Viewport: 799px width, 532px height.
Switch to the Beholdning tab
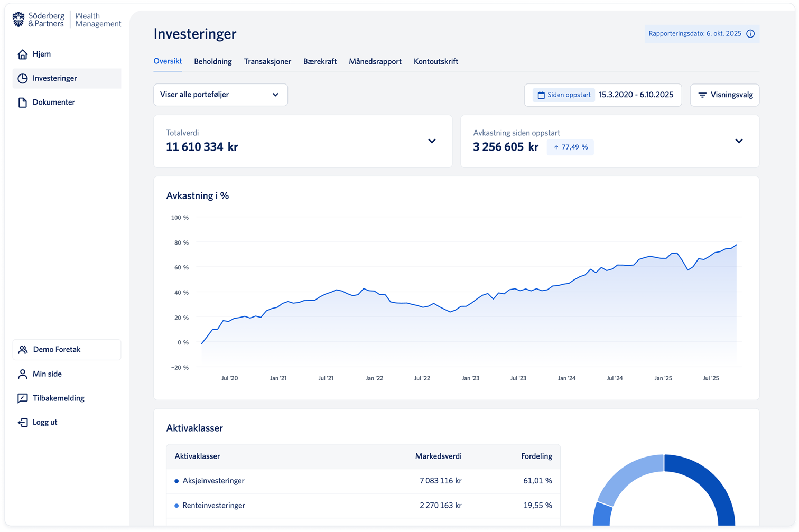tap(212, 62)
